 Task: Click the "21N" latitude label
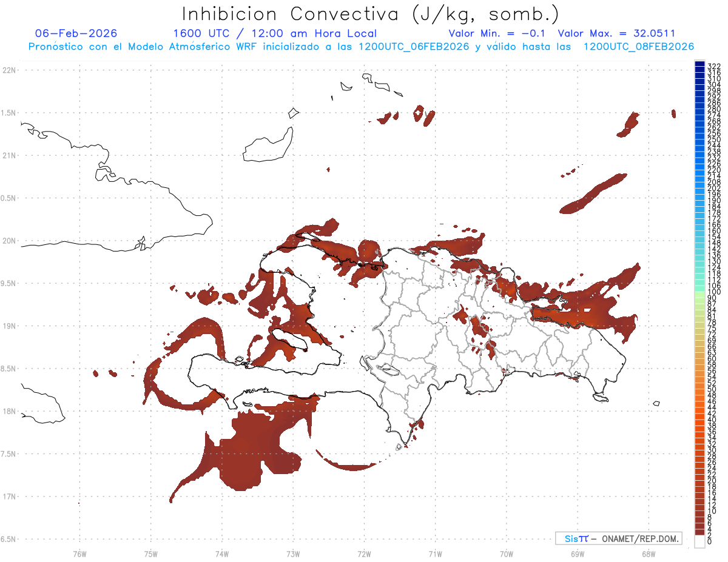coord(10,155)
